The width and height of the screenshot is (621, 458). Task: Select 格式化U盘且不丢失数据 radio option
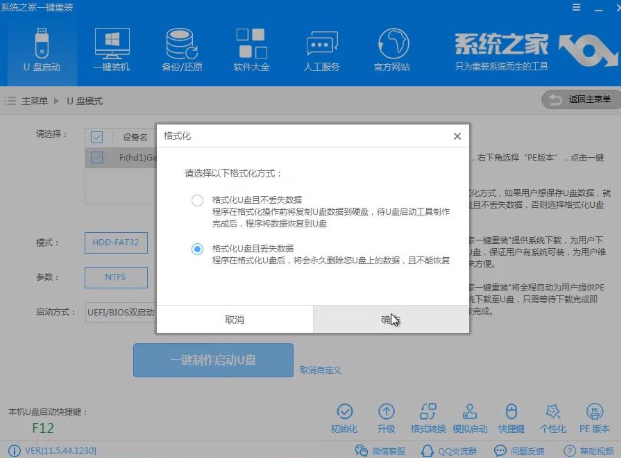click(197, 200)
